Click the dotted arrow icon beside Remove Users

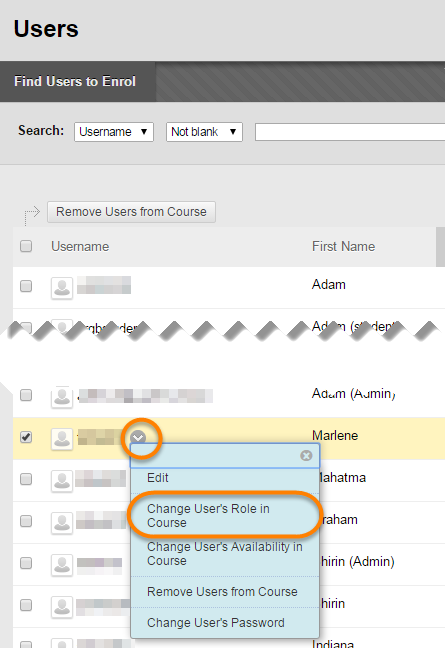32,215
